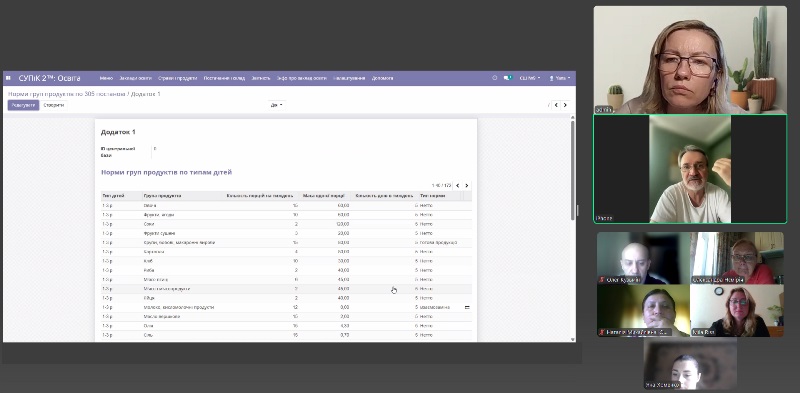
Task: Click the small icon at milk products row end
Action: [467, 307]
